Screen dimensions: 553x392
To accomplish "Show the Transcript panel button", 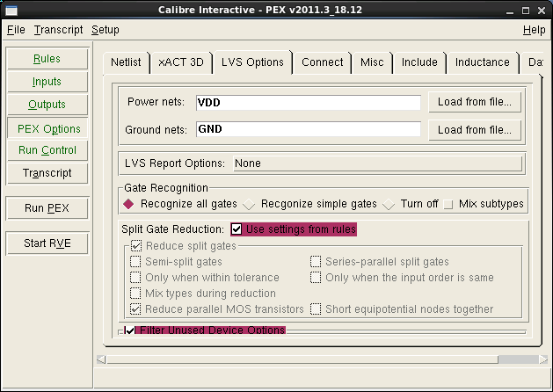I will (47, 173).
